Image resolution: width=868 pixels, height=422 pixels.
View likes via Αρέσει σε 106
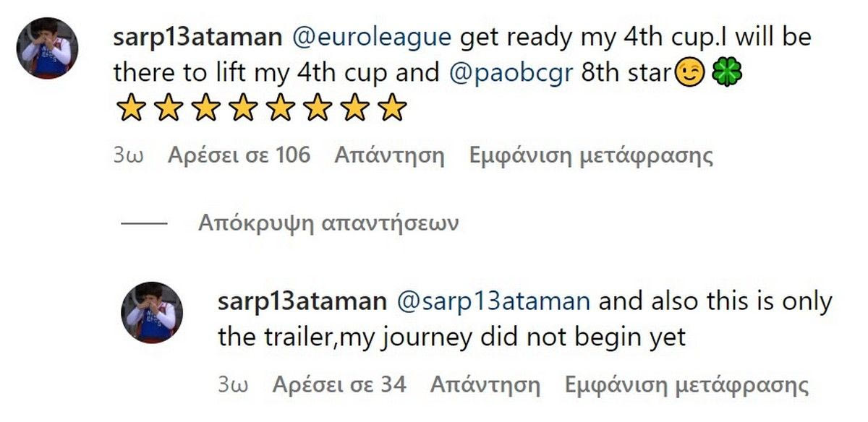(239, 155)
